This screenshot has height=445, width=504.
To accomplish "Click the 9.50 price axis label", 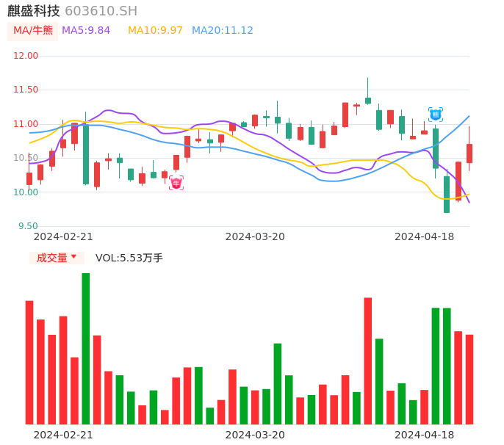I will 28,226.
